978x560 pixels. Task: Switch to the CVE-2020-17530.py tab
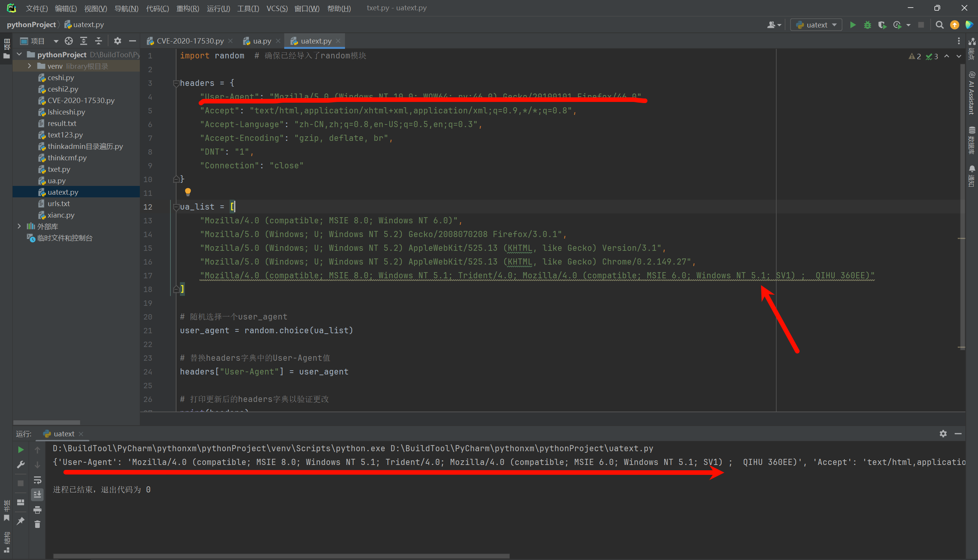coord(190,41)
